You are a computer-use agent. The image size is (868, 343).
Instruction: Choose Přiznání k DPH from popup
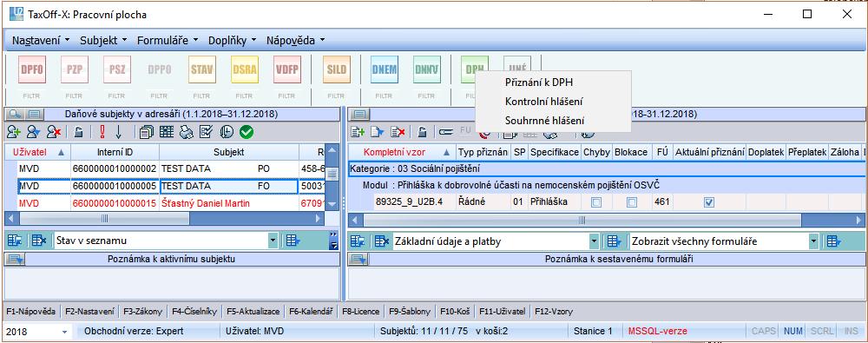[x=539, y=82]
